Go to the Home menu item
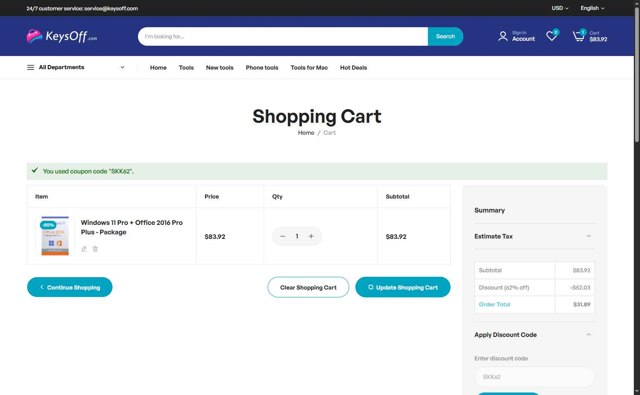 (158, 68)
